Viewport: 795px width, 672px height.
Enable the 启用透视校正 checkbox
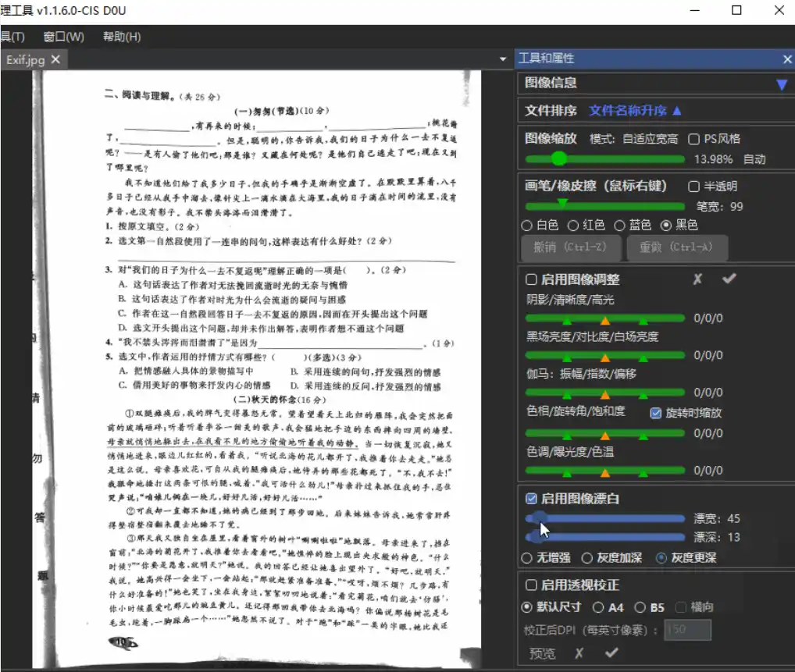[x=531, y=585]
